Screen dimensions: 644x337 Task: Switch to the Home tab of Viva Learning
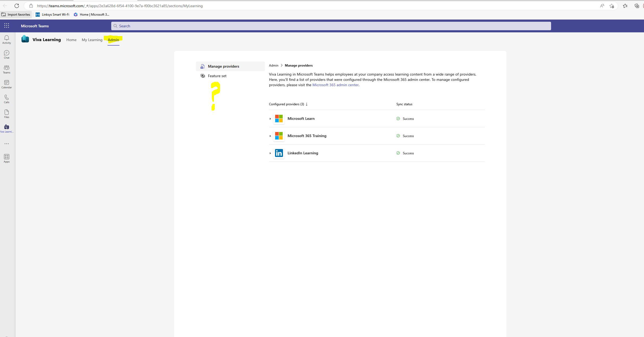71,40
